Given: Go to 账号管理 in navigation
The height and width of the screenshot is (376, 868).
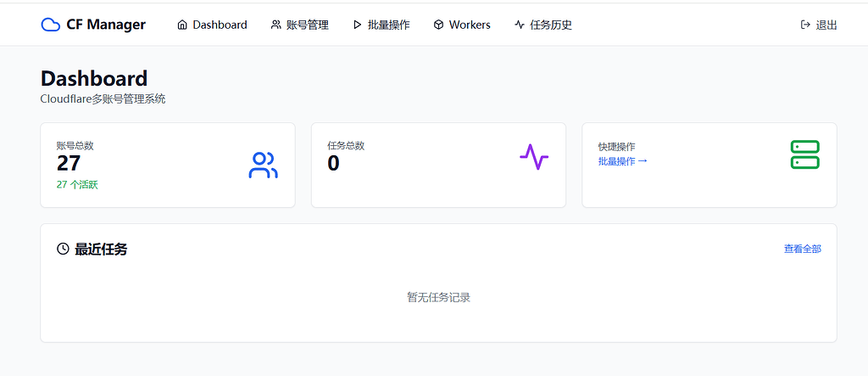Looking at the screenshot, I should pyautogui.click(x=299, y=25).
